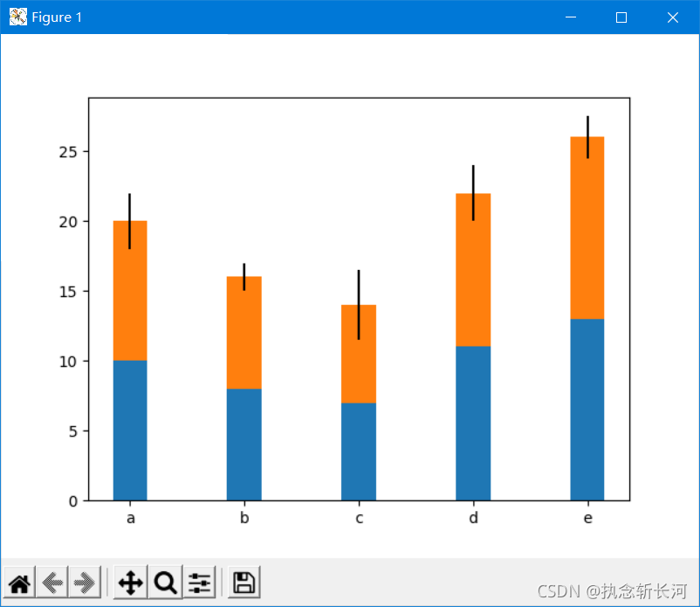Viewport: 700px width, 607px height.
Task: Click the orange segment of bar a
Action: point(130,290)
